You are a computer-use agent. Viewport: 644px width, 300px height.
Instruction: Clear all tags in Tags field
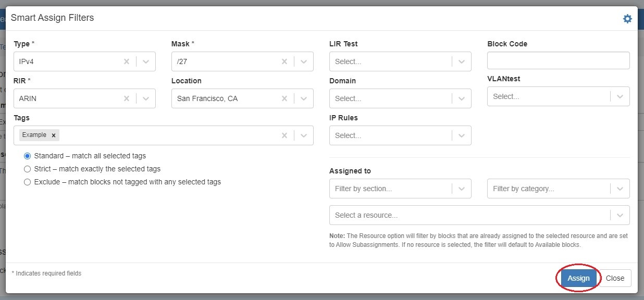[284, 135]
